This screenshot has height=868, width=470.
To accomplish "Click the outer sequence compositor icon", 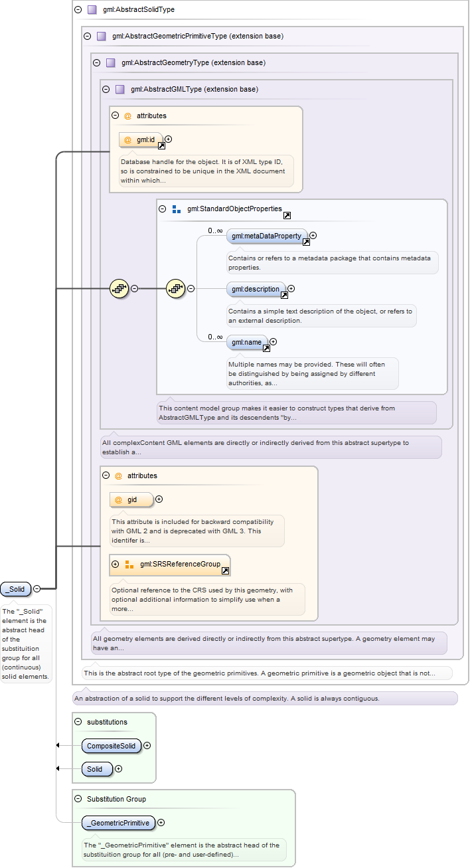I will 119,288.
